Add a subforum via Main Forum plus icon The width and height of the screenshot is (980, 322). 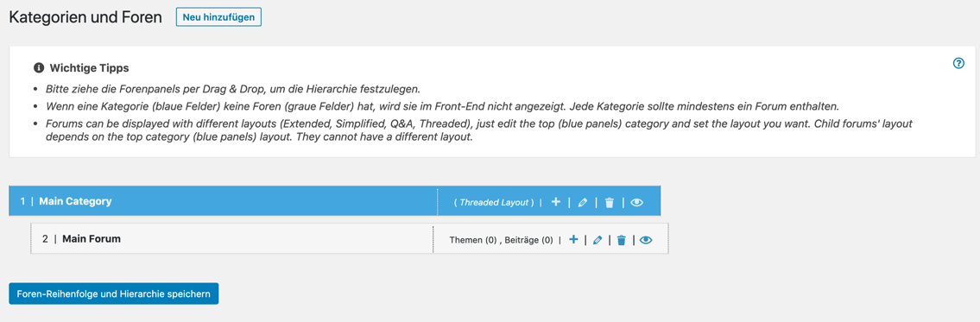click(x=573, y=239)
